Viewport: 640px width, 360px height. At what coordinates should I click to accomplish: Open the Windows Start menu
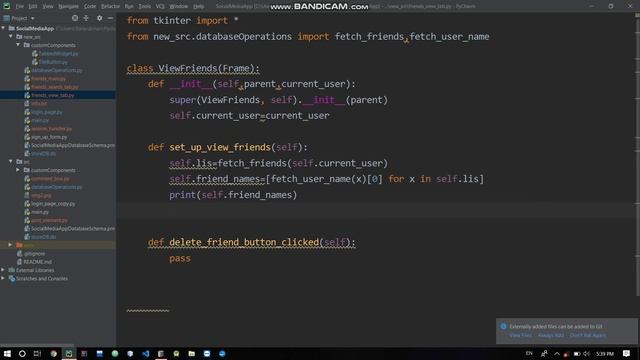pos(7,353)
